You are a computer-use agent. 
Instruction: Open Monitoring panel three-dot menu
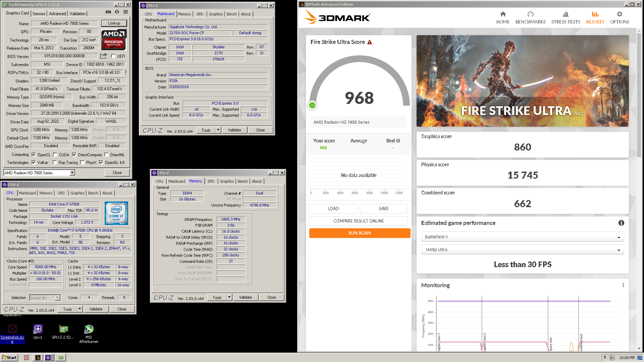623,285
